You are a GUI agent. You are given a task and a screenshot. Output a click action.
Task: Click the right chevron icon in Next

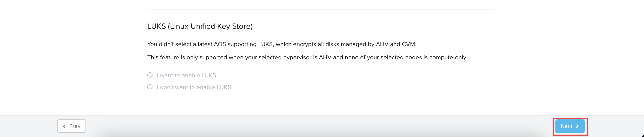click(x=577, y=126)
